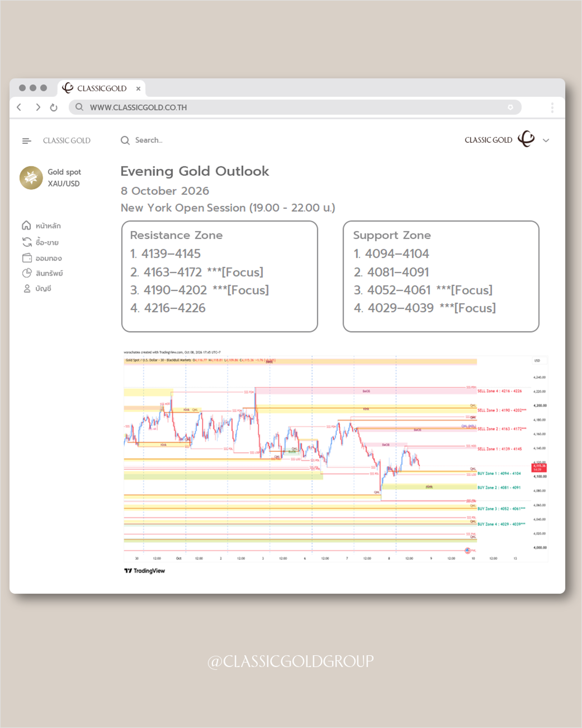Click the small badge icon inside the address bar

510,107
